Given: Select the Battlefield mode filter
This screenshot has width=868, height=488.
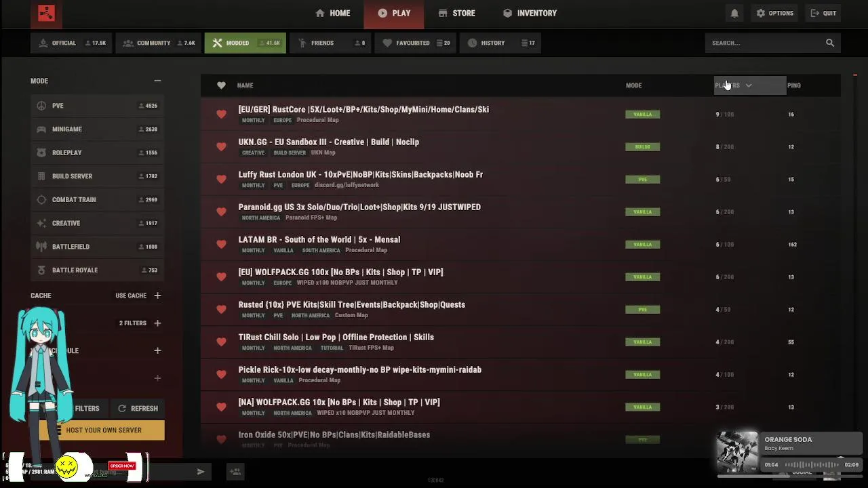Looking at the screenshot, I should tap(97, 247).
